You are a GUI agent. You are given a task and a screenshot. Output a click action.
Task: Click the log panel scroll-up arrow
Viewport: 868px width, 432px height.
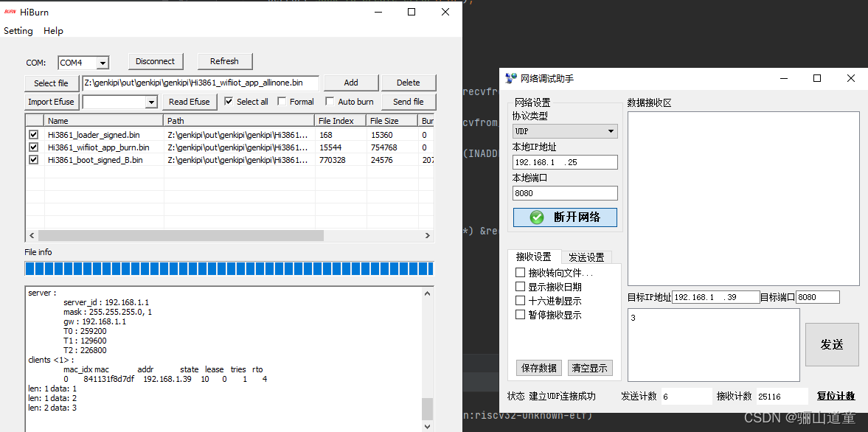(427, 293)
